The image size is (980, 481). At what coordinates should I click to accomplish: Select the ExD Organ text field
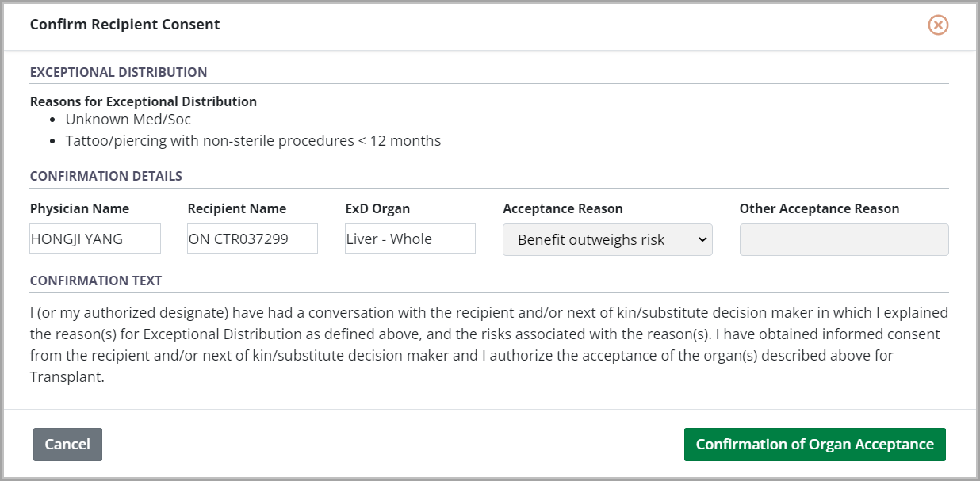[x=410, y=239]
